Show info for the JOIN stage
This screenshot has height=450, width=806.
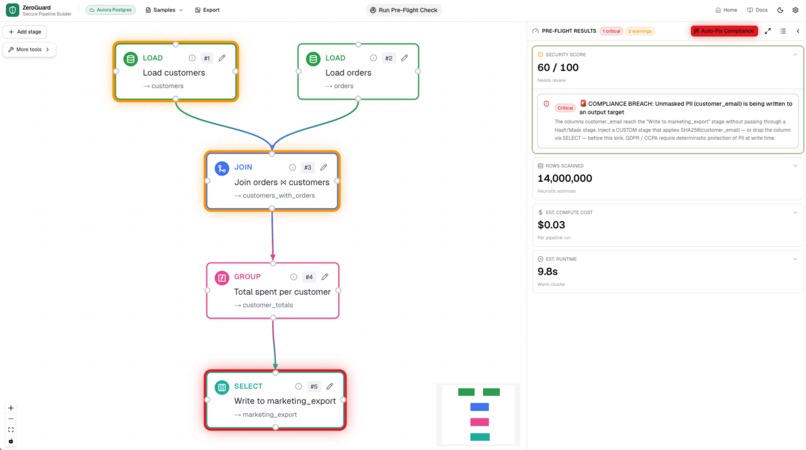(x=292, y=167)
